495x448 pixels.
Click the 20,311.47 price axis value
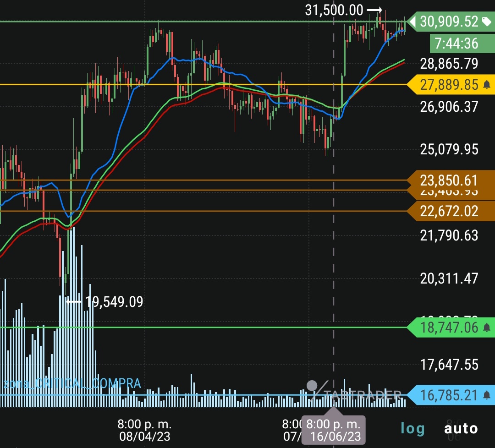[449, 278]
